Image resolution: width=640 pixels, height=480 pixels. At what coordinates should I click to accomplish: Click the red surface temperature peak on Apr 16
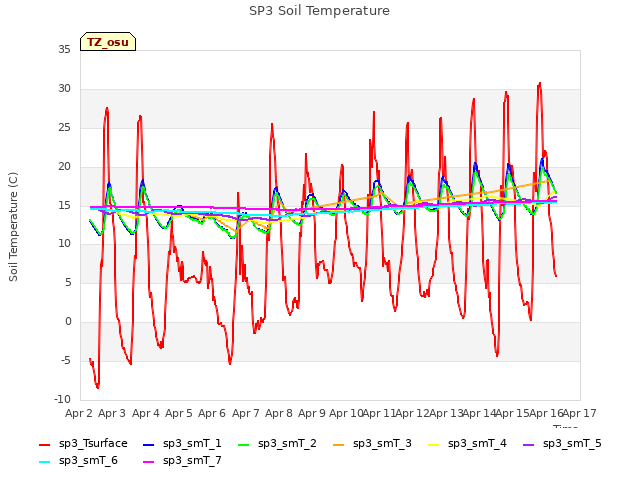coord(540,83)
